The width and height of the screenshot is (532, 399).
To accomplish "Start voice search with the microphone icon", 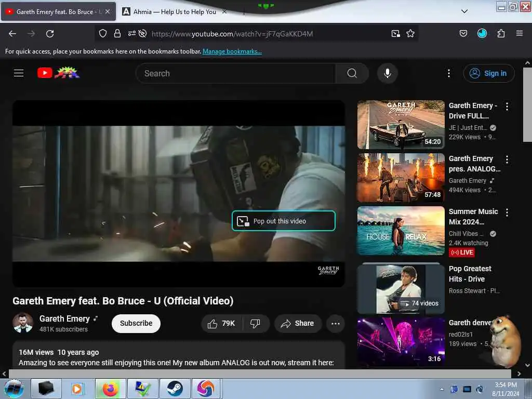I will tap(388, 73).
